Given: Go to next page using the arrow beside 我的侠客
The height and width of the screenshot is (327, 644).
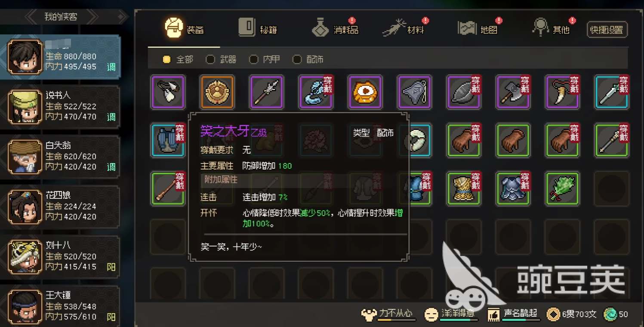Looking at the screenshot, I should 93,17.
